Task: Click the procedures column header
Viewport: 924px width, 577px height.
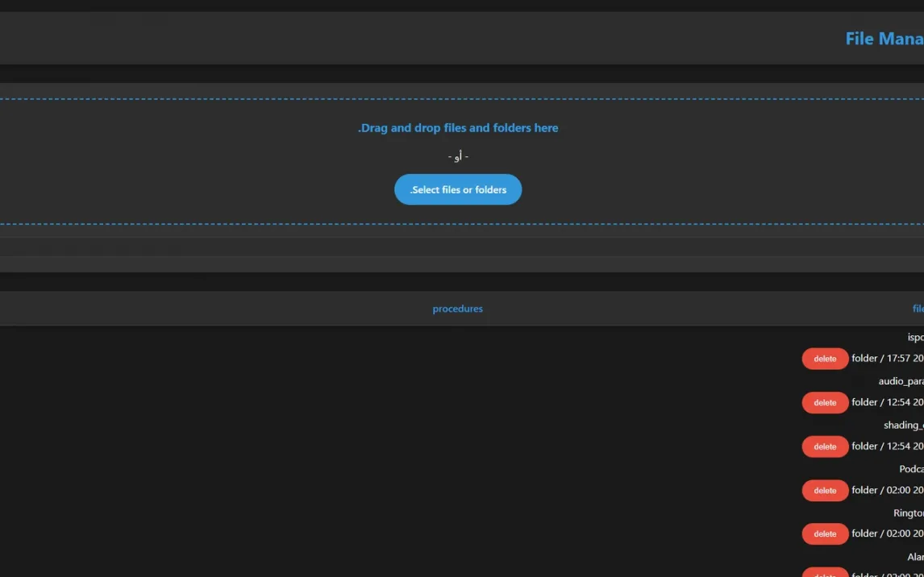Action: point(457,309)
